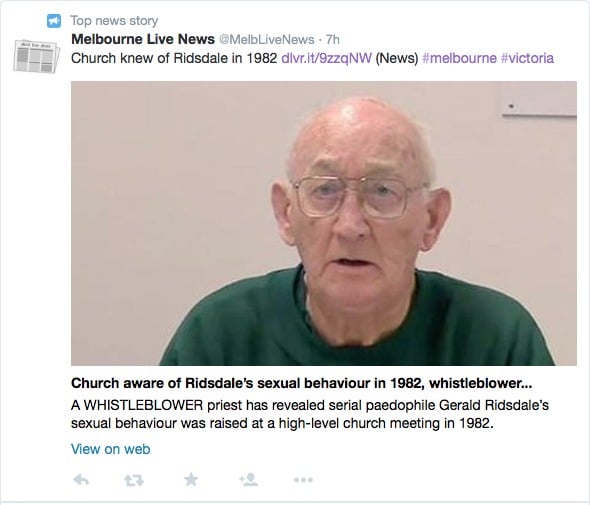Click the reply arrow icon
Image resolution: width=590 pixels, height=505 pixels.
(x=81, y=480)
